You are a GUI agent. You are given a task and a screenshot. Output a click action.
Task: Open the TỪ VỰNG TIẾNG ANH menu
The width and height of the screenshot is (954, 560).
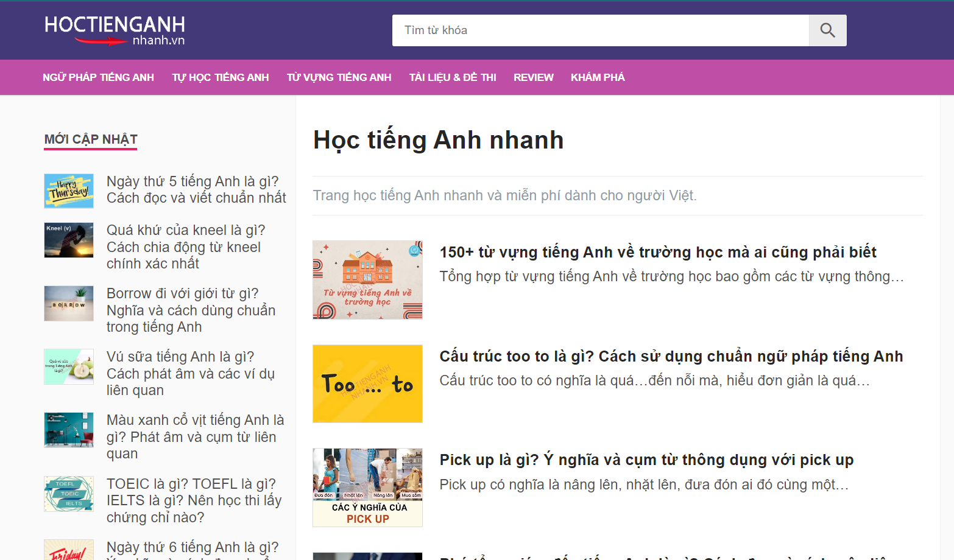[339, 77]
